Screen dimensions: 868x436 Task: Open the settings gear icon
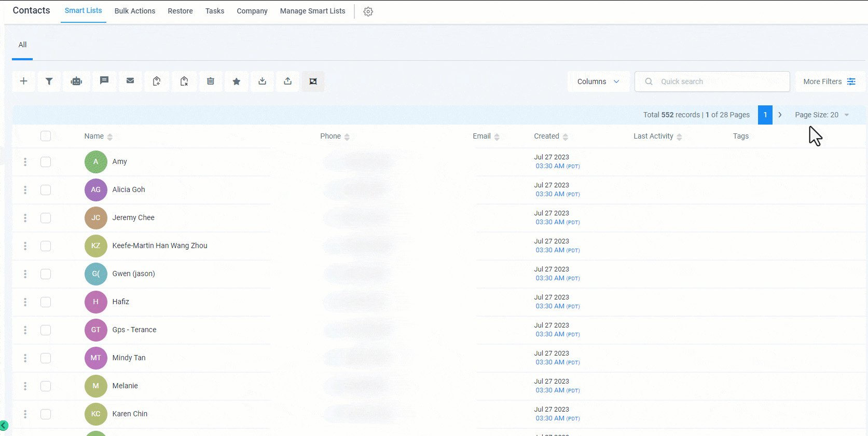click(368, 11)
